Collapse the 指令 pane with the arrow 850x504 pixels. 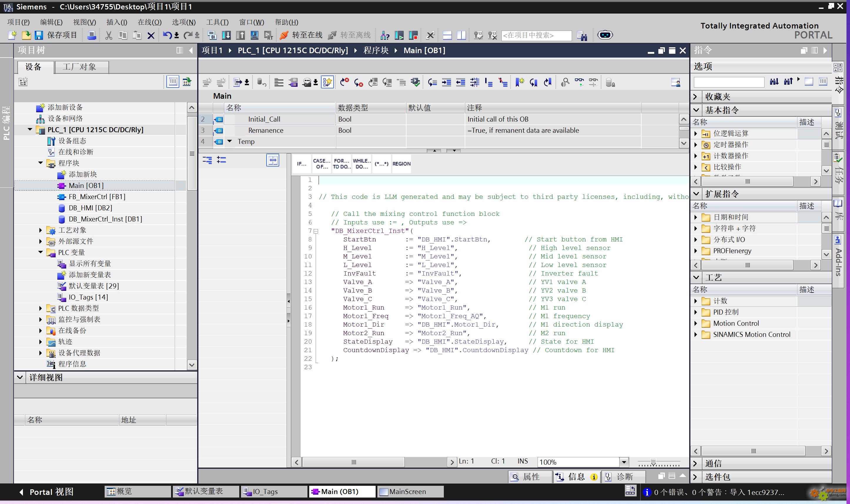point(825,50)
